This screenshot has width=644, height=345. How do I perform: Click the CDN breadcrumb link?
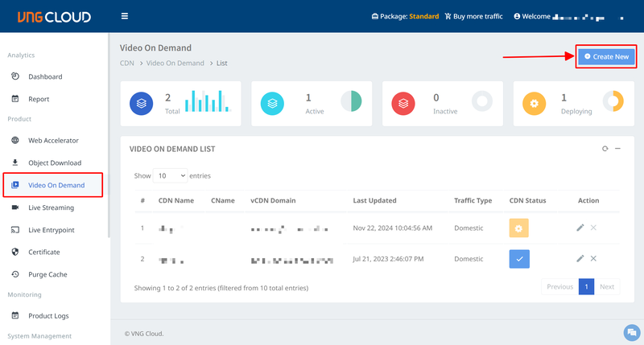[127, 64]
